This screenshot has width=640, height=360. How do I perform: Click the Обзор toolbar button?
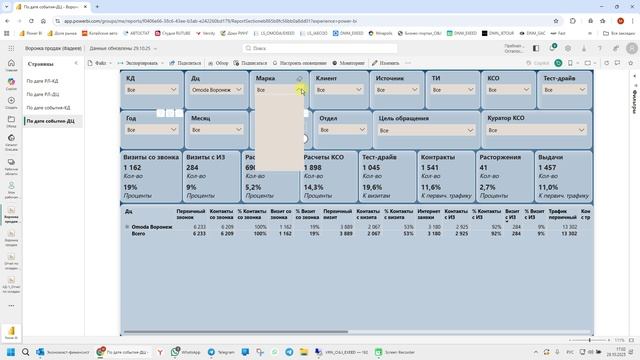click(218, 63)
